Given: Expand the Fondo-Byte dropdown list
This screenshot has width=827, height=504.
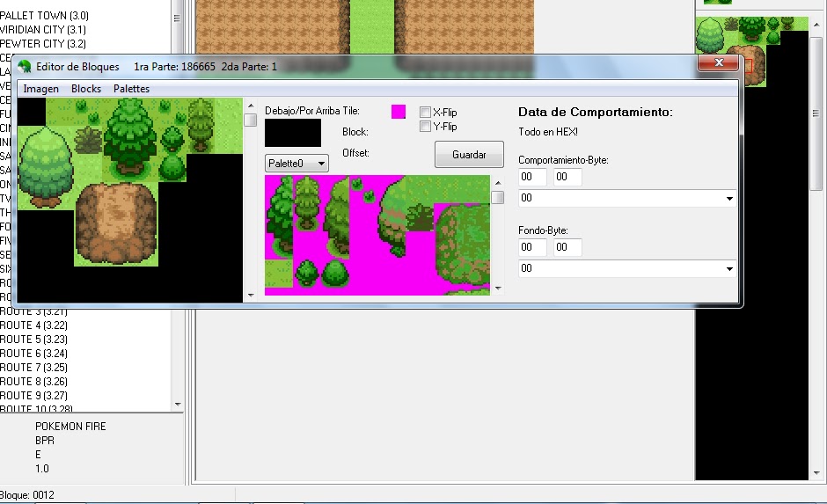Looking at the screenshot, I should [x=729, y=269].
